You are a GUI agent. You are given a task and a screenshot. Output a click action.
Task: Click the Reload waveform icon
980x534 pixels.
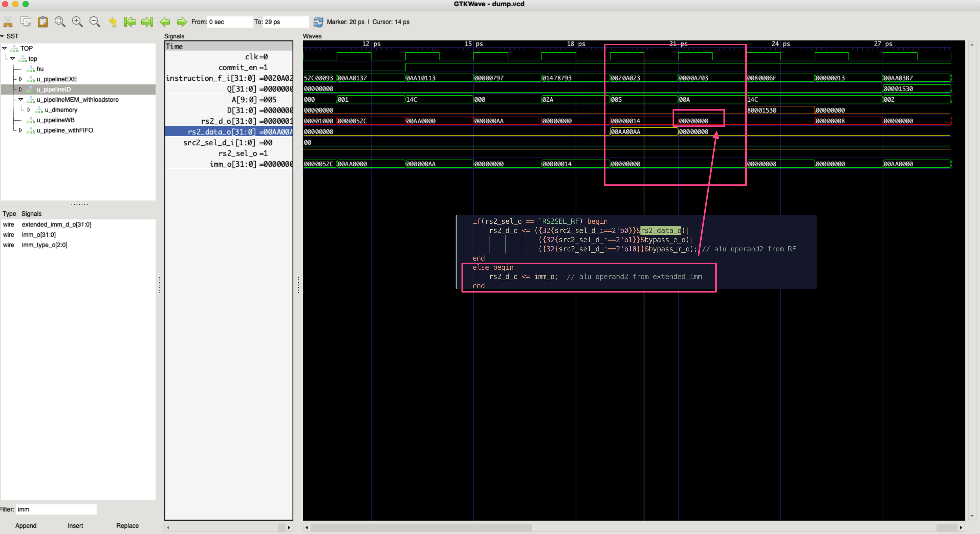[318, 22]
